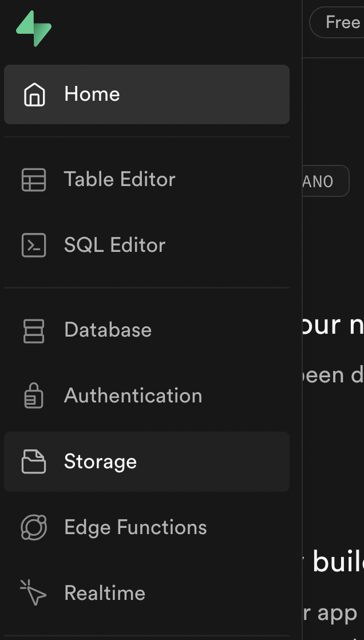
Task: Select the Database stack icon
Action: pyautogui.click(x=35, y=330)
